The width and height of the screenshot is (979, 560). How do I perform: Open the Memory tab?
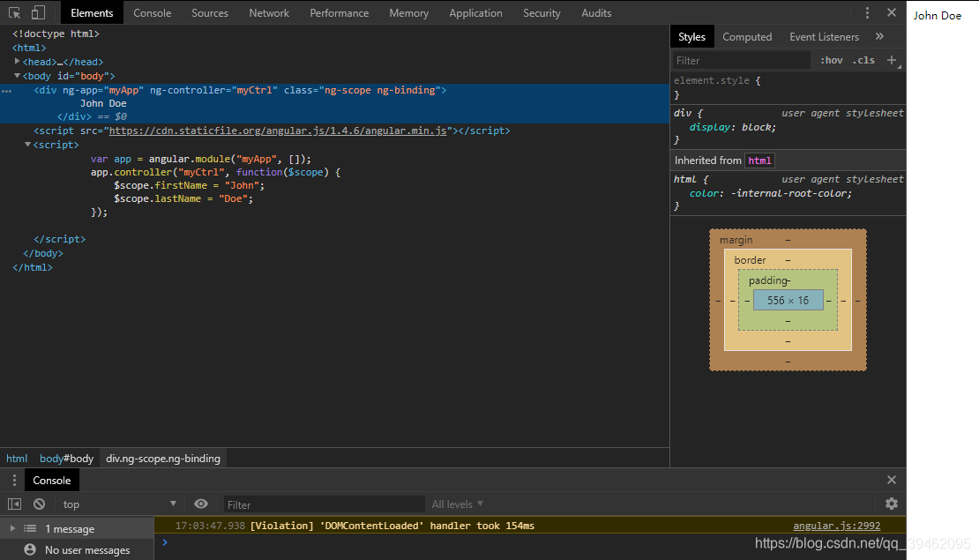point(409,12)
